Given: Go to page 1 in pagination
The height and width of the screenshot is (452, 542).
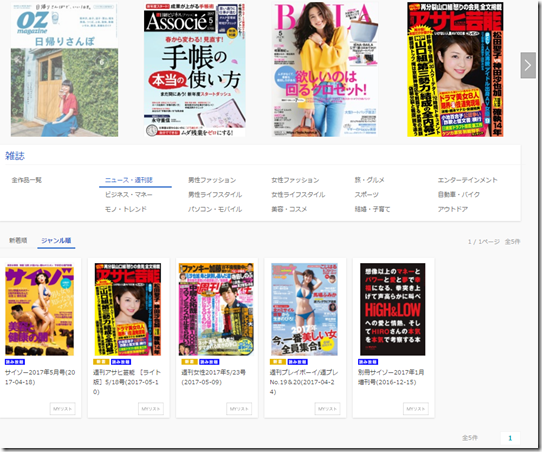Looking at the screenshot, I should pos(510,438).
